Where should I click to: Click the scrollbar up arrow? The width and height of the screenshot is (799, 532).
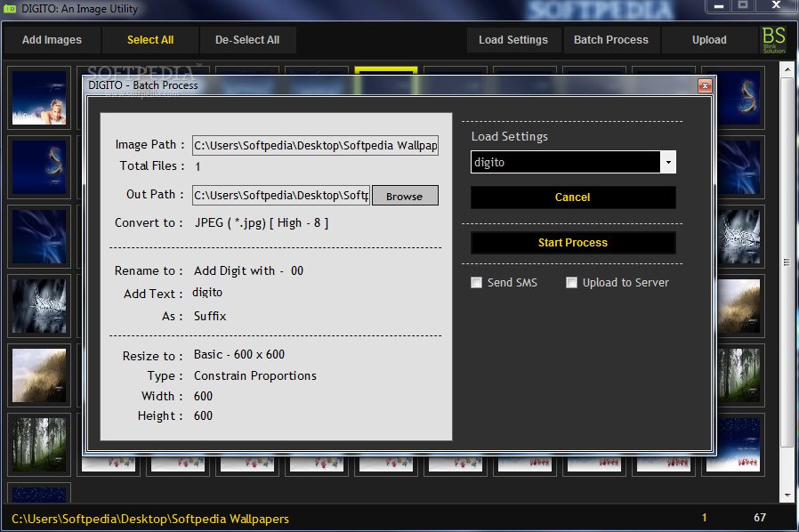click(787, 69)
